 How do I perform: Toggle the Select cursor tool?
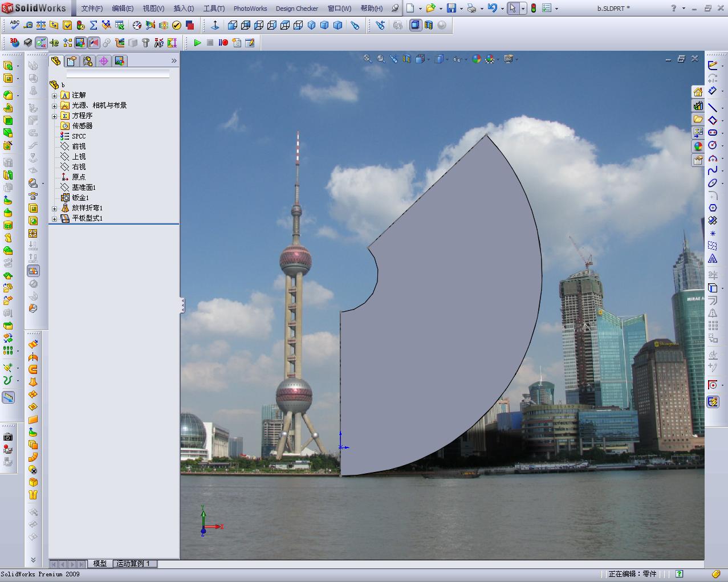(x=513, y=9)
